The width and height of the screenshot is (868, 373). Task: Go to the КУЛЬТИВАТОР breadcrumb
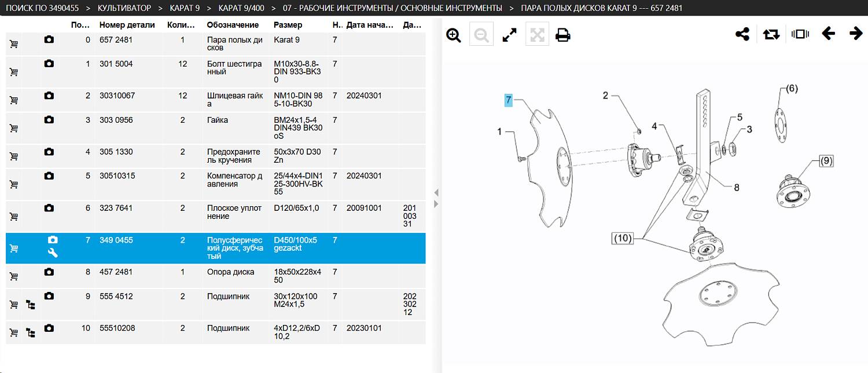click(124, 8)
